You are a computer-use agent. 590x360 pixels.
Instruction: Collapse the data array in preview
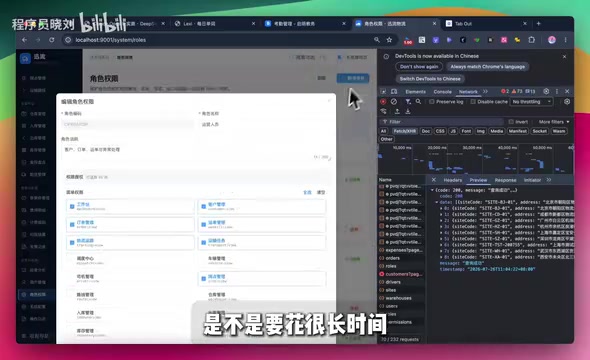pos(436,202)
